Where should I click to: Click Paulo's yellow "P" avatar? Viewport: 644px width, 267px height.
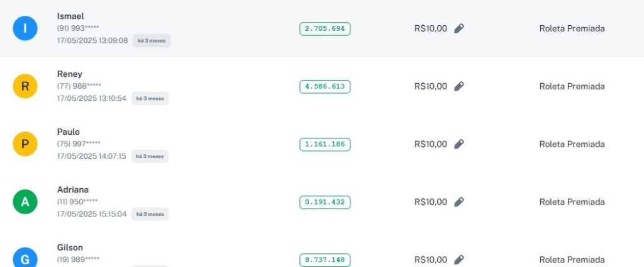tap(25, 144)
